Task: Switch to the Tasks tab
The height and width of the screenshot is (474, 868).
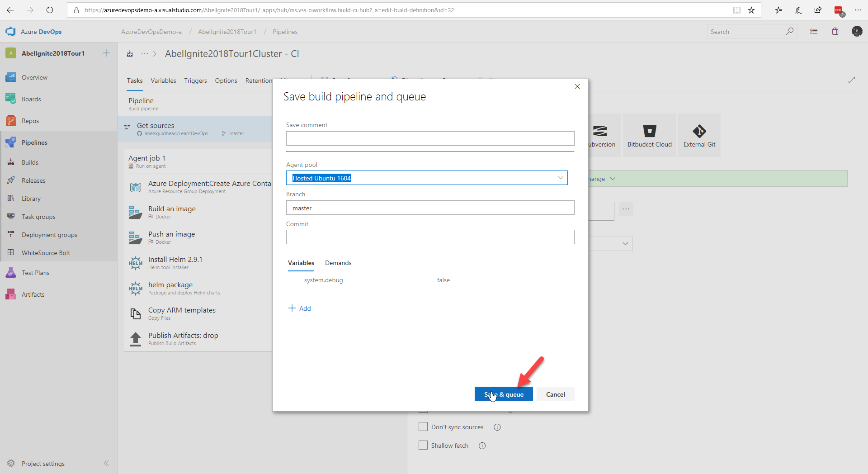Action: coord(135,81)
